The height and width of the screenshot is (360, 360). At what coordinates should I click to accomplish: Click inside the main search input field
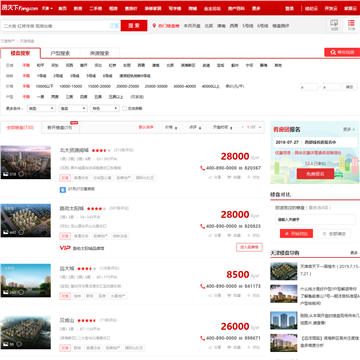55,26
